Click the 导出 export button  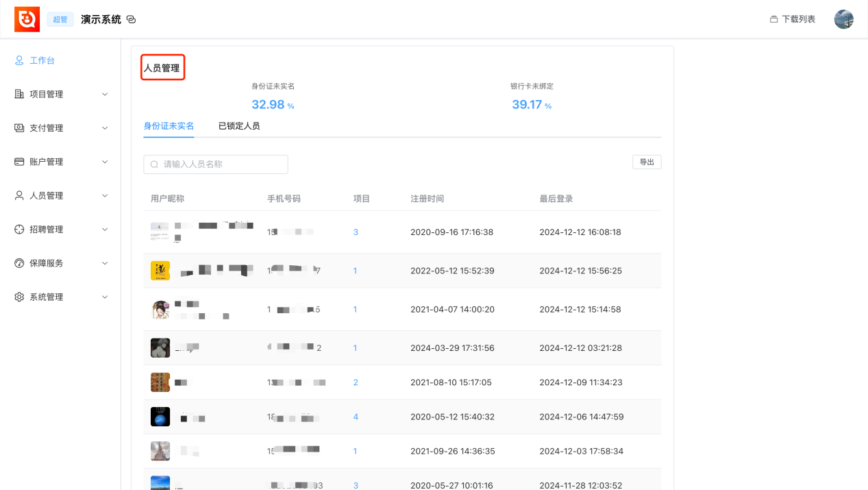pyautogui.click(x=647, y=162)
